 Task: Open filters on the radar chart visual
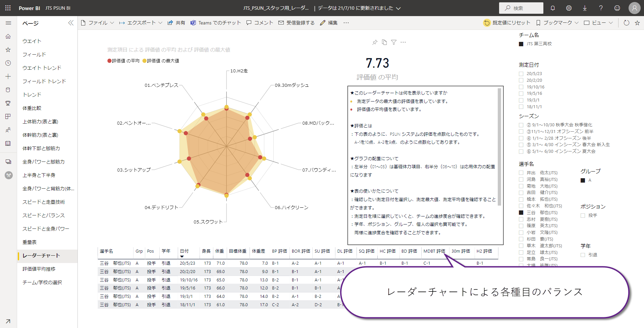pyautogui.click(x=393, y=42)
